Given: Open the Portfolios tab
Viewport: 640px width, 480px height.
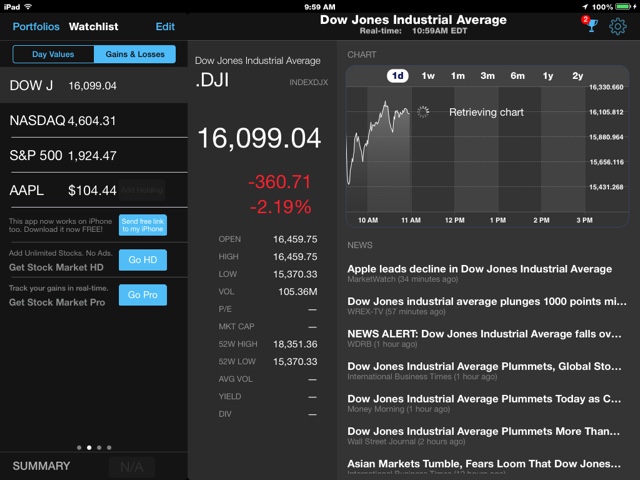Looking at the screenshot, I should (x=36, y=27).
